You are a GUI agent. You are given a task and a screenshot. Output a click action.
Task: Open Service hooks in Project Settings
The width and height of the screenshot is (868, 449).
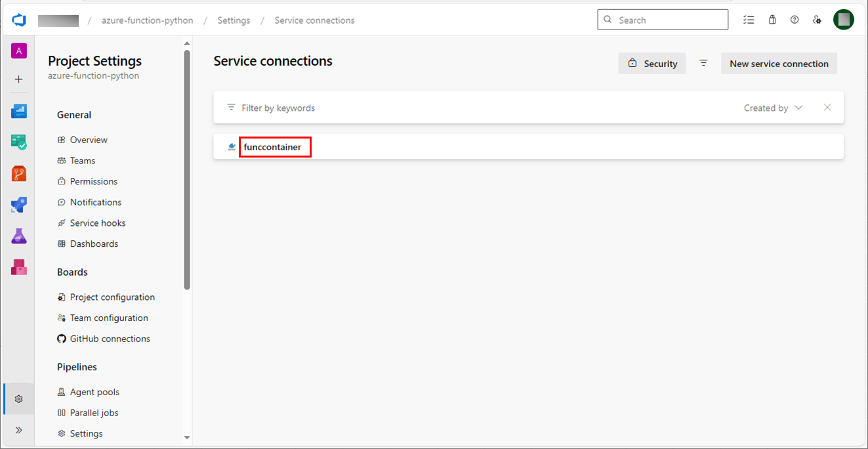pos(91,223)
